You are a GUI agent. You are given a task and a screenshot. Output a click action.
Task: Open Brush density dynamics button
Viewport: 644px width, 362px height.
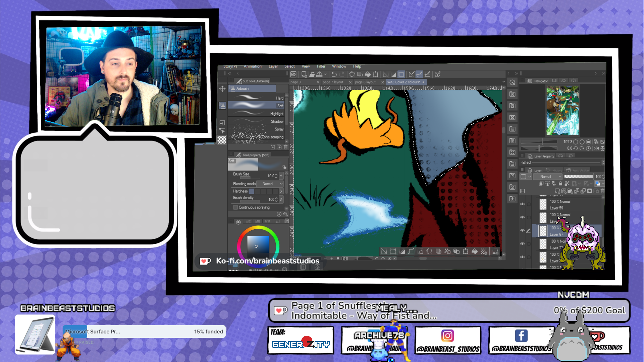tap(281, 199)
